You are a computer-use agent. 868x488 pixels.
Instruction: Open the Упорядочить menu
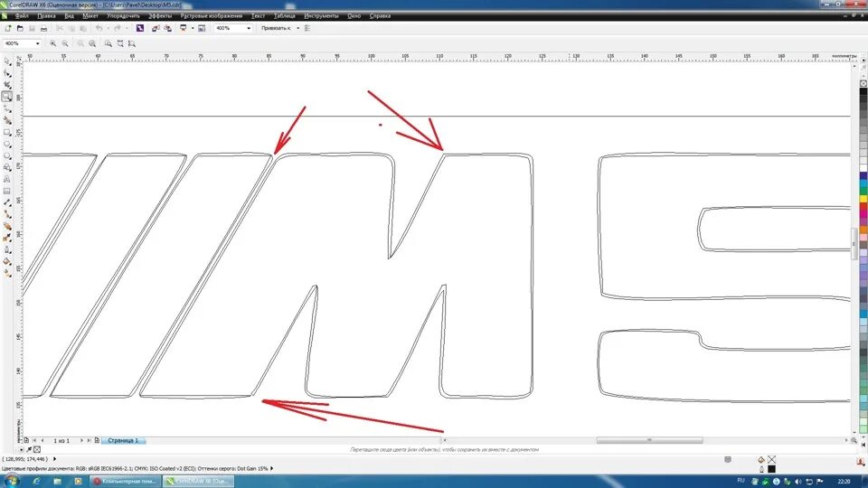pyautogui.click(x=124, y=16)
